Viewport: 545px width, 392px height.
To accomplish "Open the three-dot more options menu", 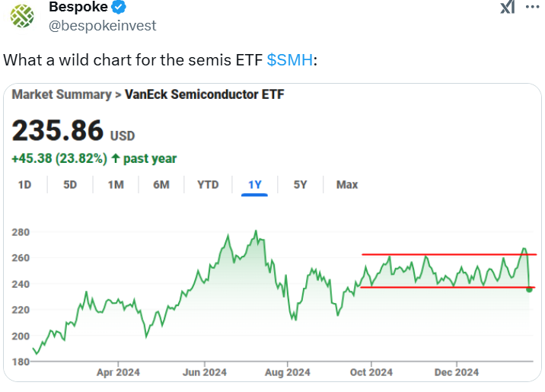I will (x=533, y=7).
